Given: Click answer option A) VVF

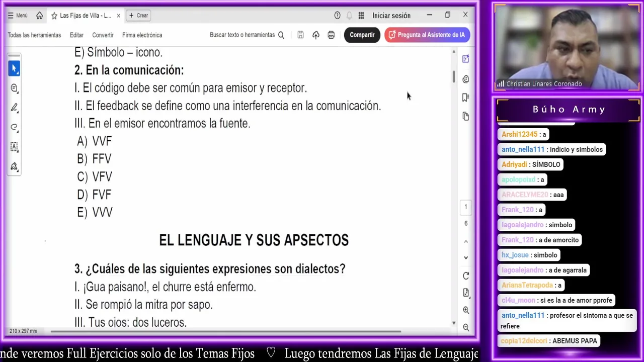Looking at the screenshot, I should pyautogui.click(x=94, y=141).
